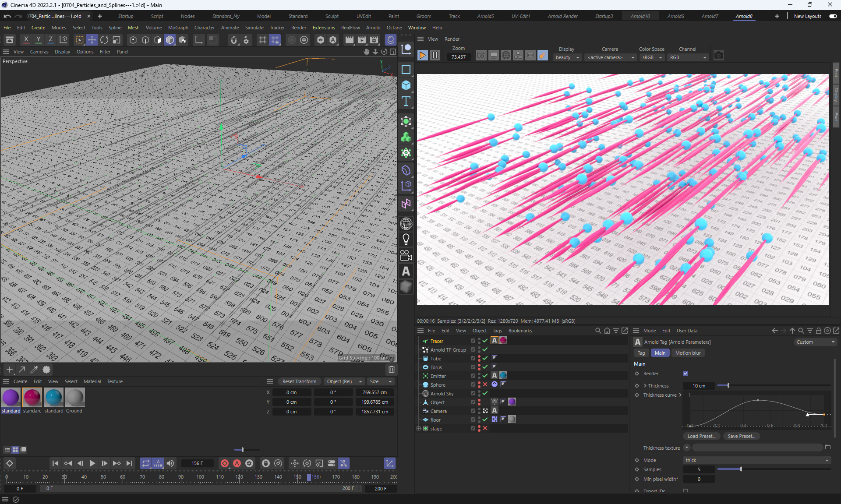This screenshot has width=841, height=504.
Task: Pause the Arnold IPR render
Action: 435,55
